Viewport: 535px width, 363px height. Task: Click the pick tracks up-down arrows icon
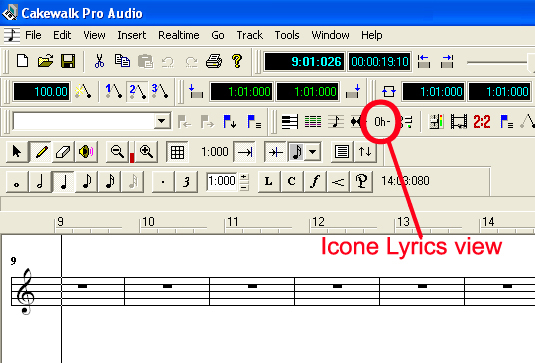(365, 152)
